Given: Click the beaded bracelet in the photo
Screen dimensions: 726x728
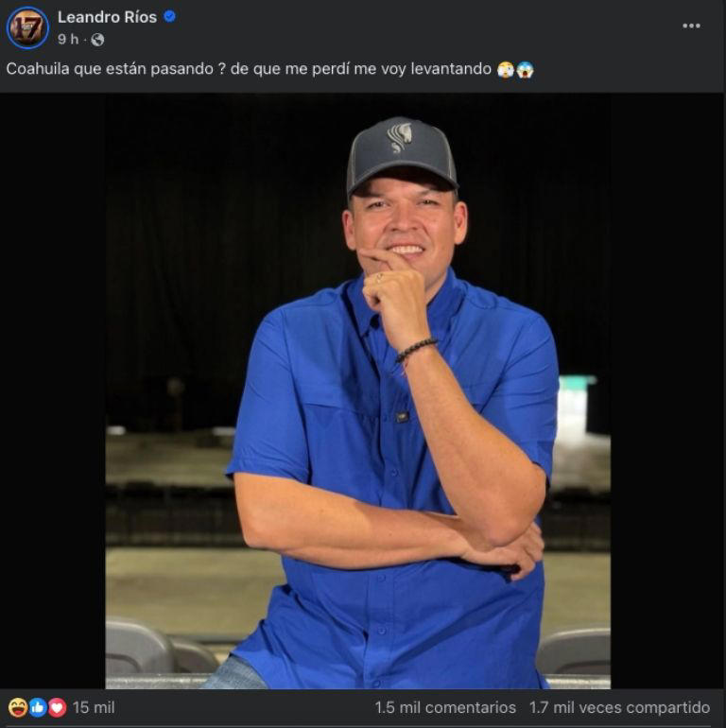Looking at the screenshot, I should pos(416,349).
